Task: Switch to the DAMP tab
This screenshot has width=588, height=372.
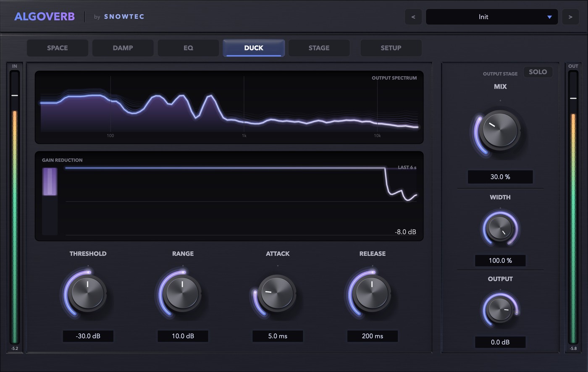Action: click(123, 48)
